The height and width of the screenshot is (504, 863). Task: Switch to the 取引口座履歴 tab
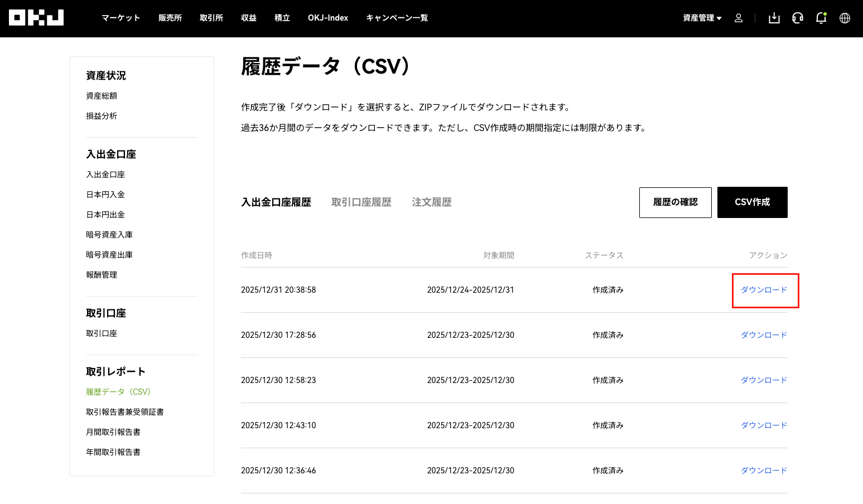[361, 202]
